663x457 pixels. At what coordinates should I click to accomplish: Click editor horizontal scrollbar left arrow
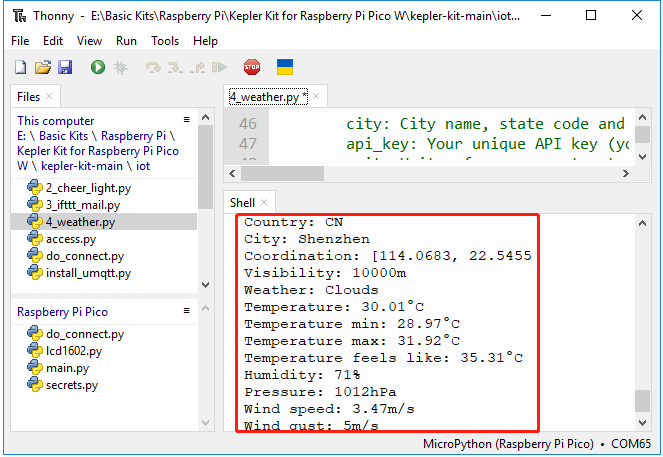point(232,173)
